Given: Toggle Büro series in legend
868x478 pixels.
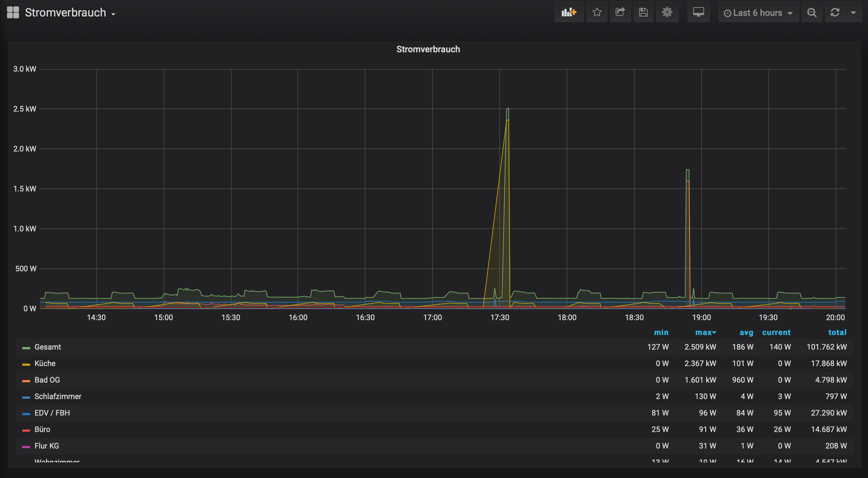Looking at the screenshot, I should click(x=42, y=430).
